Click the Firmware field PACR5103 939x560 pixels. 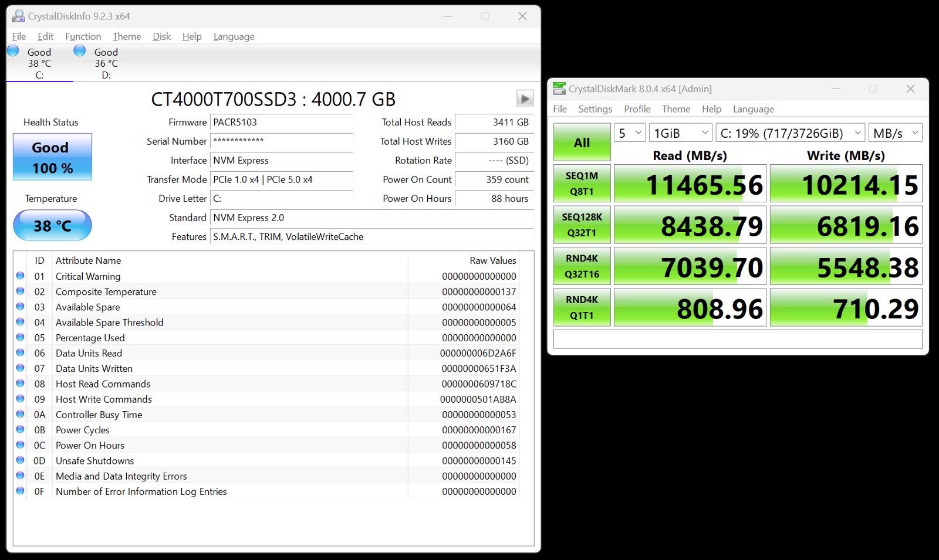[x=281, y=123]
